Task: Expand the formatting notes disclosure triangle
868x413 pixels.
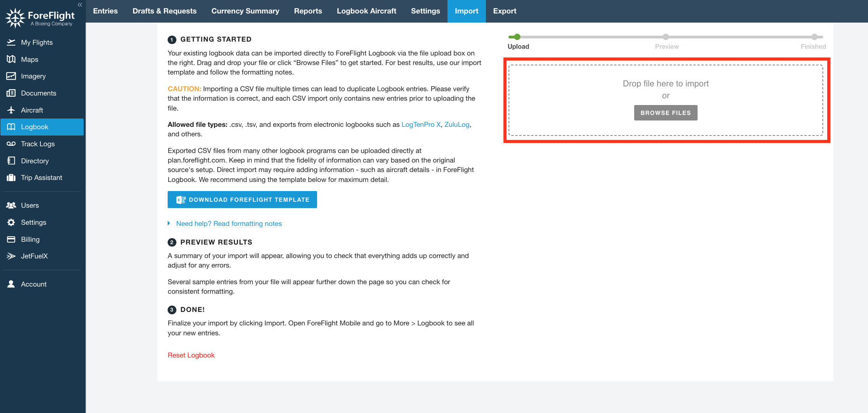Action: pos(169,224)
